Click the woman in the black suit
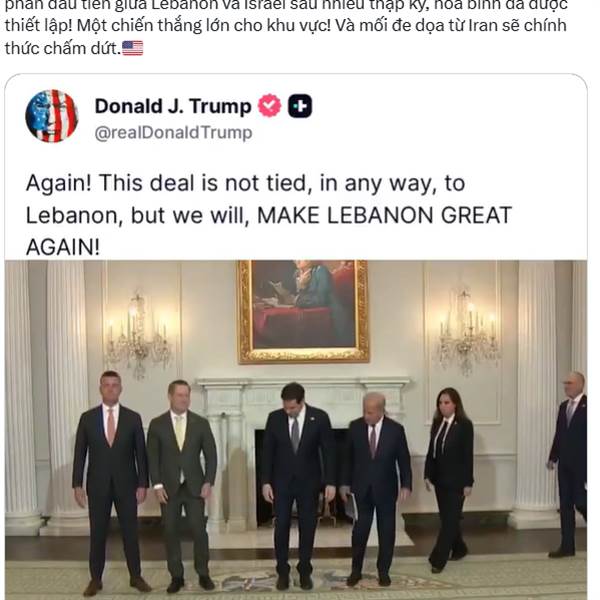This screenshot has height=600, width=600. click(449, 478)
